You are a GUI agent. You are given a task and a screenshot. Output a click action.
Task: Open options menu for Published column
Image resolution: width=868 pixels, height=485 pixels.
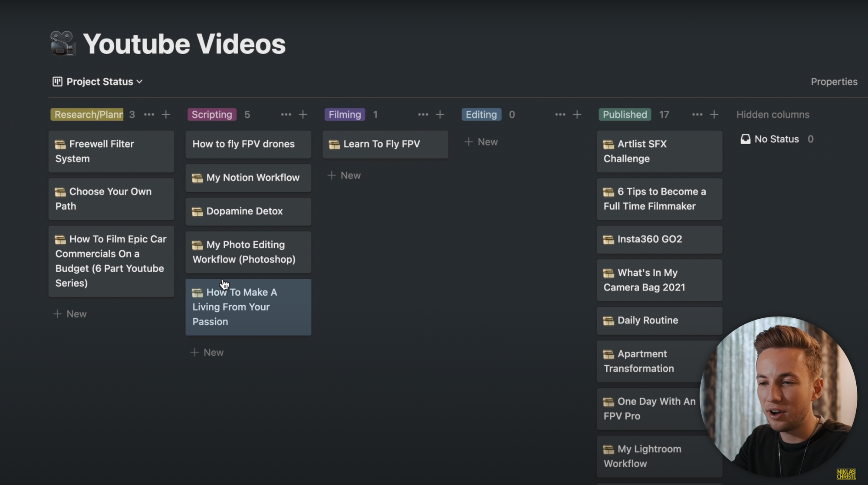tap(697, 115)
